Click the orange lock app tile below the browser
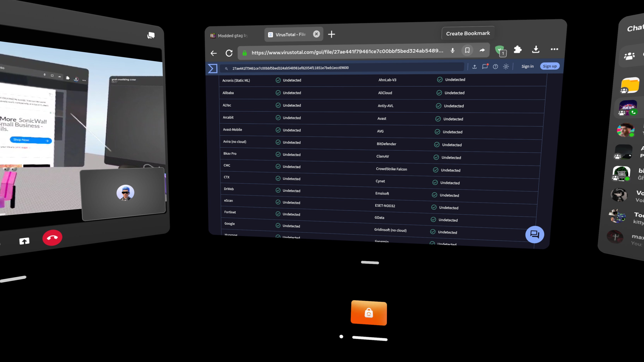 pyautogui.click(x=369, y=313)
